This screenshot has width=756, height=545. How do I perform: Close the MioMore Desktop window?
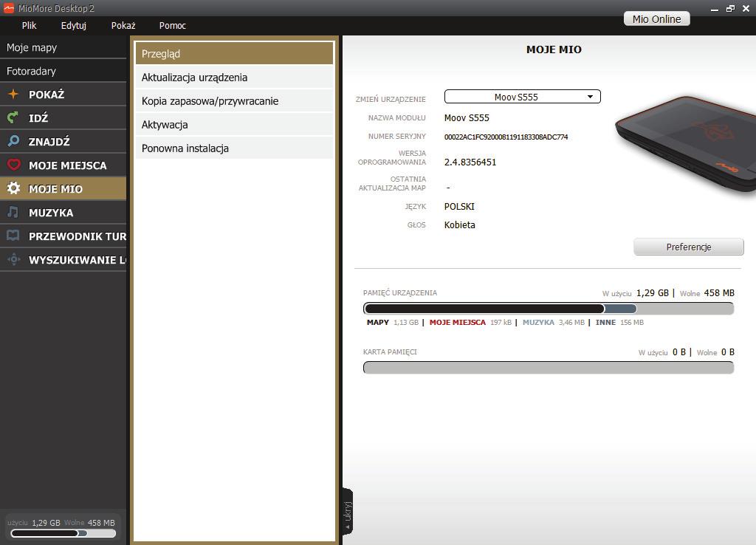pyautogui.click(x=746, y=8)
